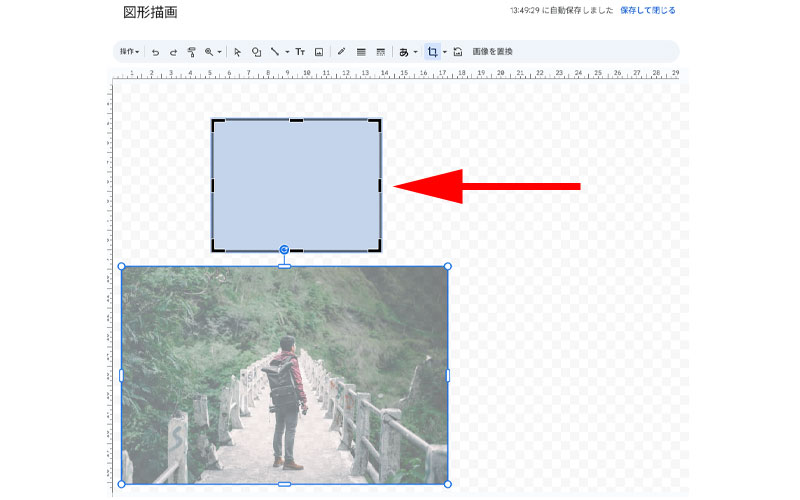Click the bottom-right black crop corner handle
This screenshot has height=500, width=800.
pyautogui.click(x=376, y=247)
